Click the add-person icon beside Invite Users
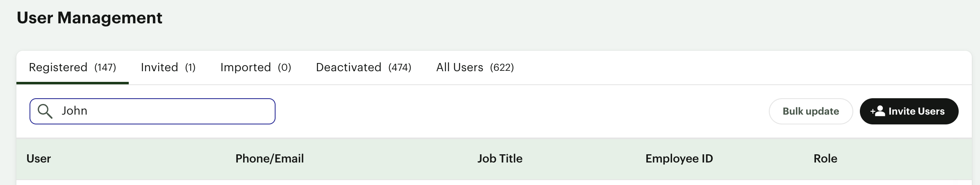 [877, 111]
